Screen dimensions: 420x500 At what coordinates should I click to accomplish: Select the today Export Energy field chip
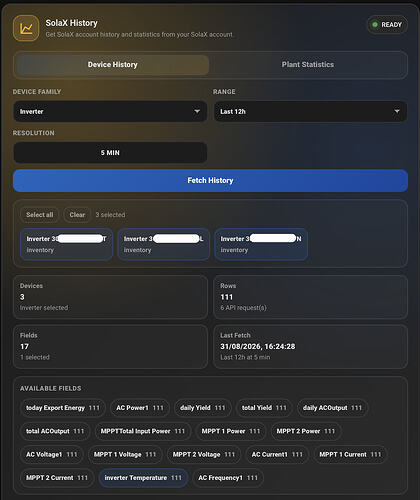pos(63,408)
